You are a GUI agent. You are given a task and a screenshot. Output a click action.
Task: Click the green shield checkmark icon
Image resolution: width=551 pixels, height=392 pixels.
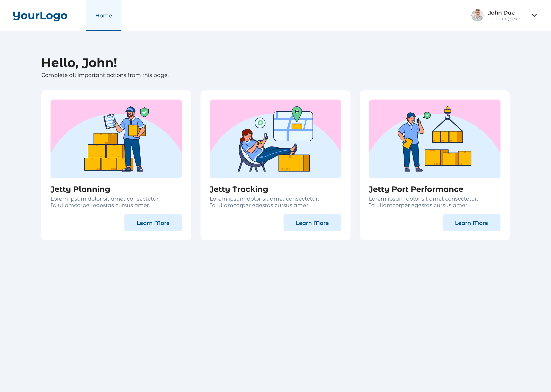click(x=144, y=112)
